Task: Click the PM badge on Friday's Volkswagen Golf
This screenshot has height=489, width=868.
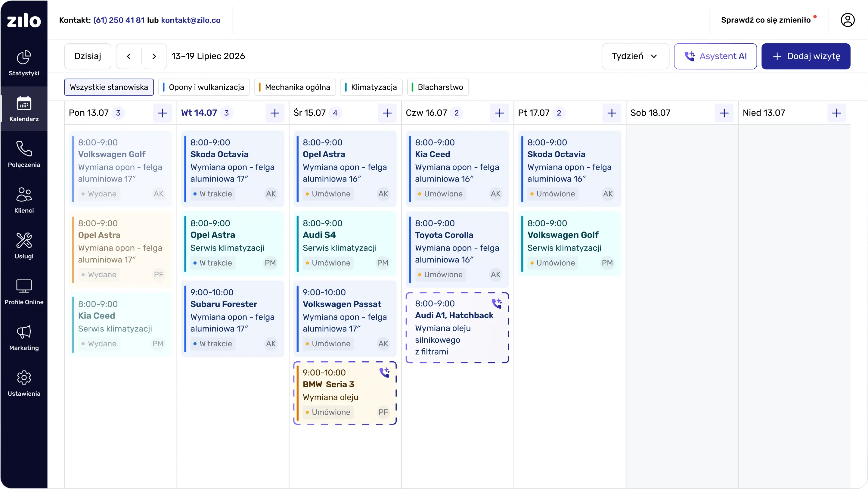Action: click(x=607, y=263)
